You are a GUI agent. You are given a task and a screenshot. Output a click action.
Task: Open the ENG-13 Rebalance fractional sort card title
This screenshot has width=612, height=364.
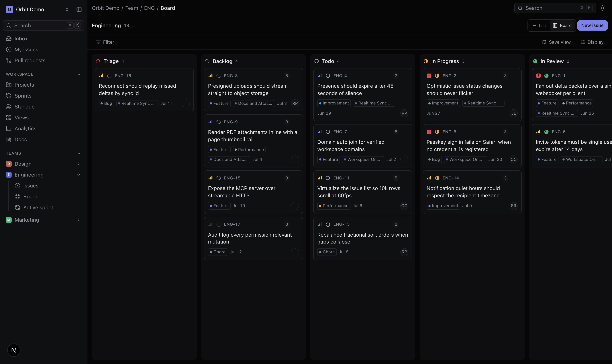(362, 238)
